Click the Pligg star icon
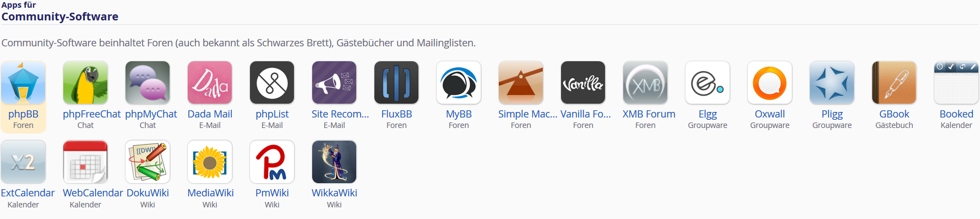The height and width of the screenshot is (219, 980). tap(832, 83)
